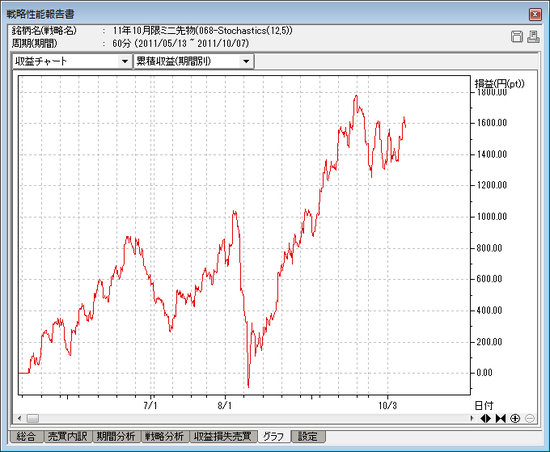
Task: Open the 期間分析 tab
Action: click(x=116, y=437)
